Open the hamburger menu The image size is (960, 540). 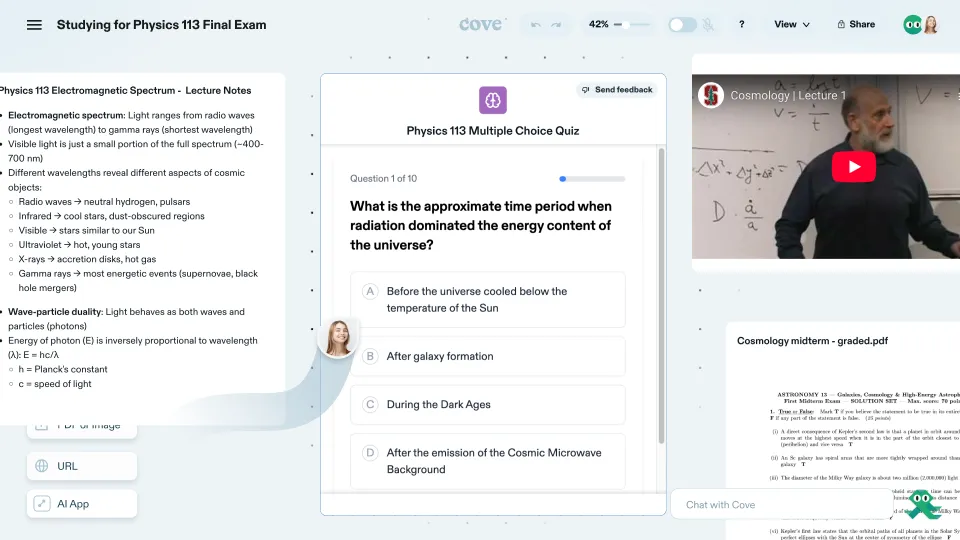(34, 25)
